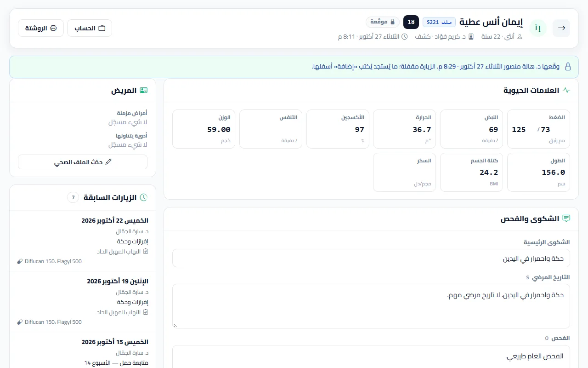
Task: Click the pulse النبض value 69
Action: (493, 130)
